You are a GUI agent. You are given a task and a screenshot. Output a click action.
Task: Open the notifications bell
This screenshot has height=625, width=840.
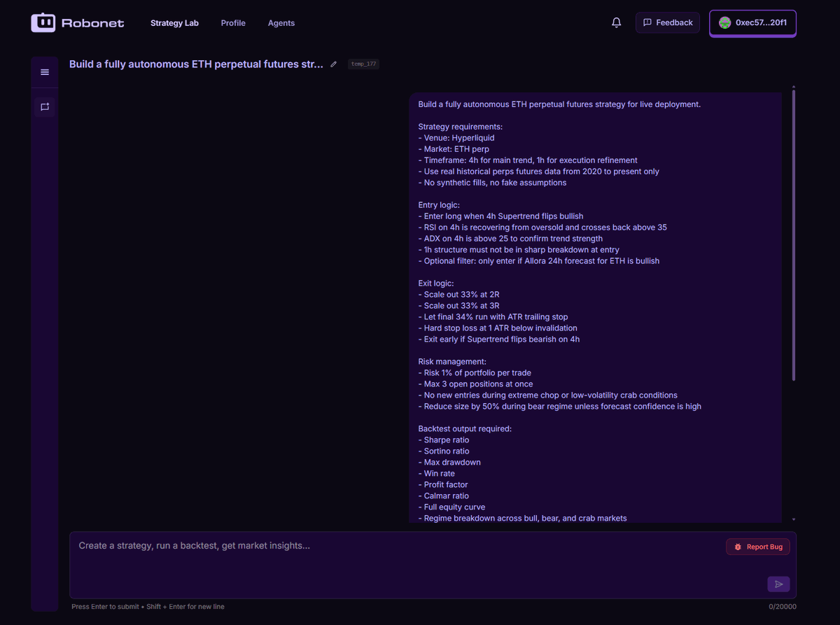616,22
